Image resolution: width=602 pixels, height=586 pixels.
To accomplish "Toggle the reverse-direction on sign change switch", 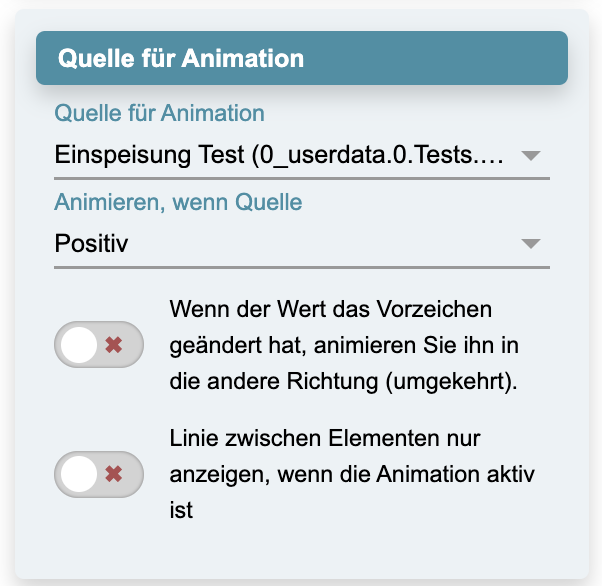I will click(x=98, y=345).
